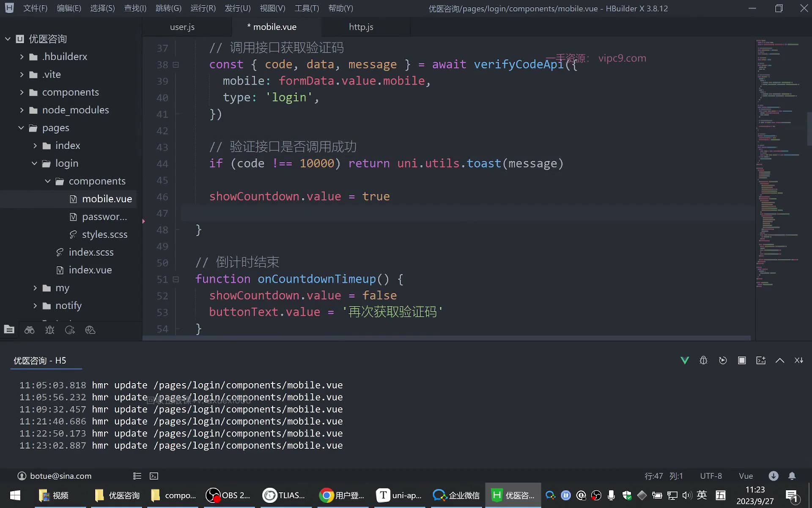Open the OBS taskbar item
The height and width of the screenshot is (508, 812).
click(228, 495)
